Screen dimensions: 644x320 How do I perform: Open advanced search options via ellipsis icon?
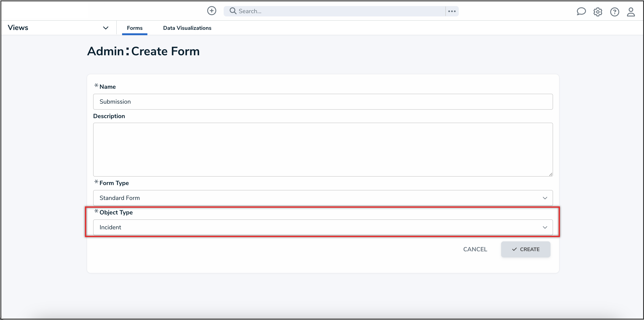[452, 11]
